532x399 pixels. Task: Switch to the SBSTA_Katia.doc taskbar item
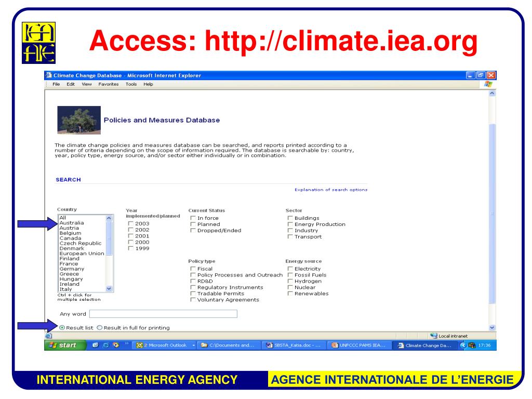[x=295, y=345]
